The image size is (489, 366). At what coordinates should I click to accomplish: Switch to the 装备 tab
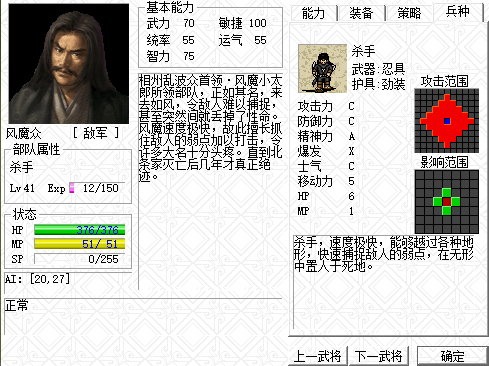361,13
